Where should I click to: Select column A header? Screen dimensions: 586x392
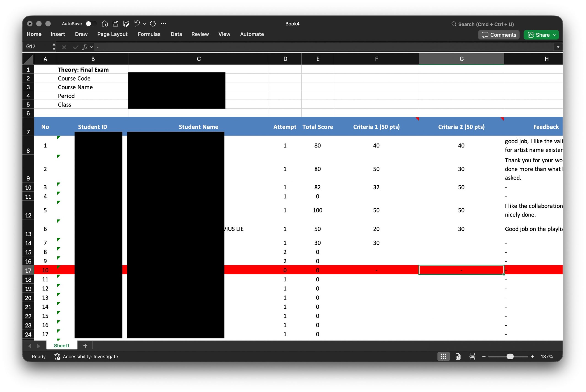pyautogui.click(x=45, y=59)
